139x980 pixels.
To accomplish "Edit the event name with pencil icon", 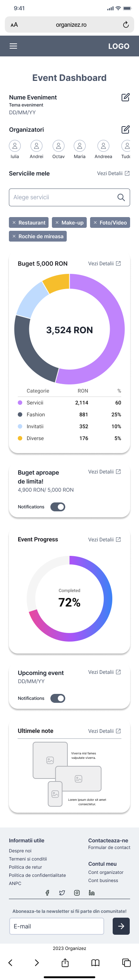I will [126, 97].
